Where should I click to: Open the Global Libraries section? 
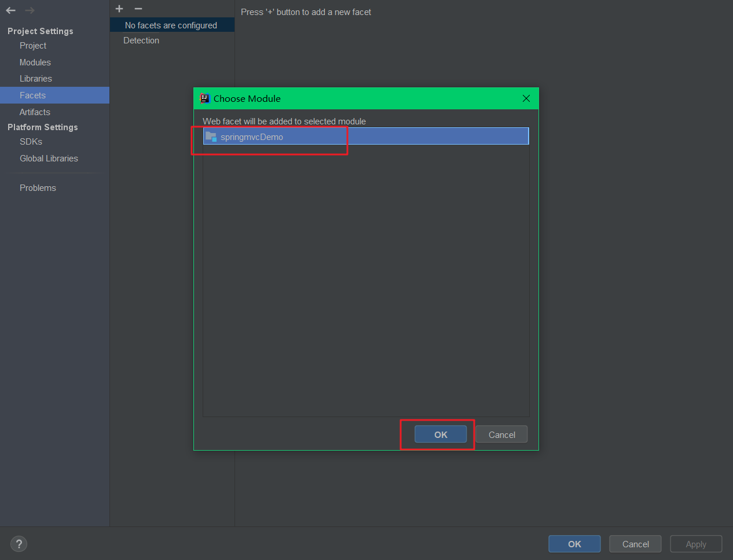(49, 158)
